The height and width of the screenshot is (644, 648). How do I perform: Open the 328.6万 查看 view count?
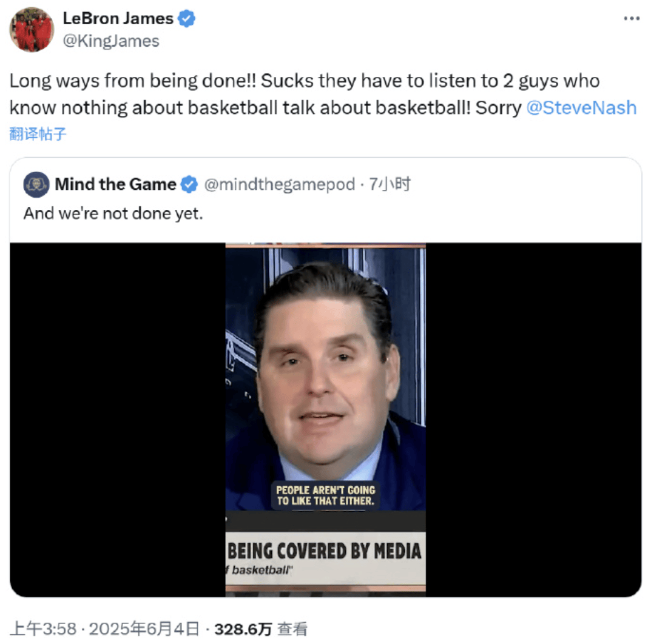click(261, 629)
